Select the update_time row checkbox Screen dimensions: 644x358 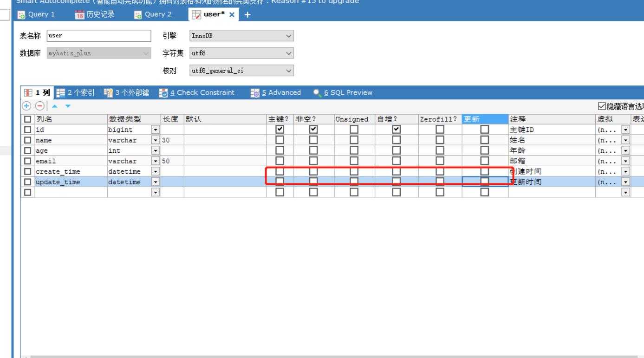click(x=28, y=182)
